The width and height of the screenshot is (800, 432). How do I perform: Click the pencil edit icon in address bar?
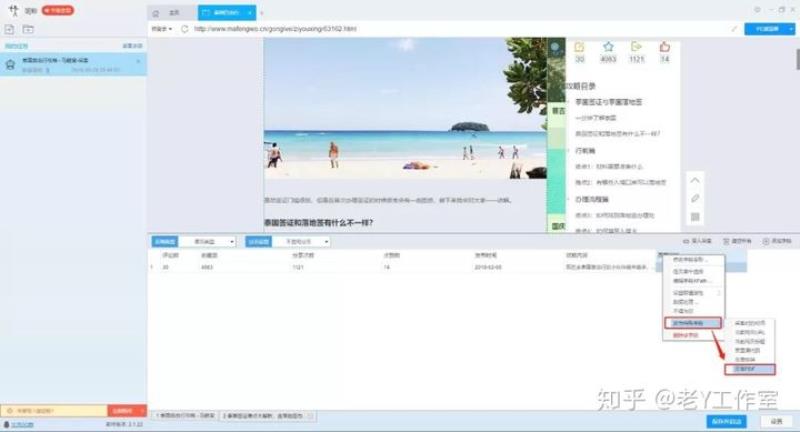(734, 29)
